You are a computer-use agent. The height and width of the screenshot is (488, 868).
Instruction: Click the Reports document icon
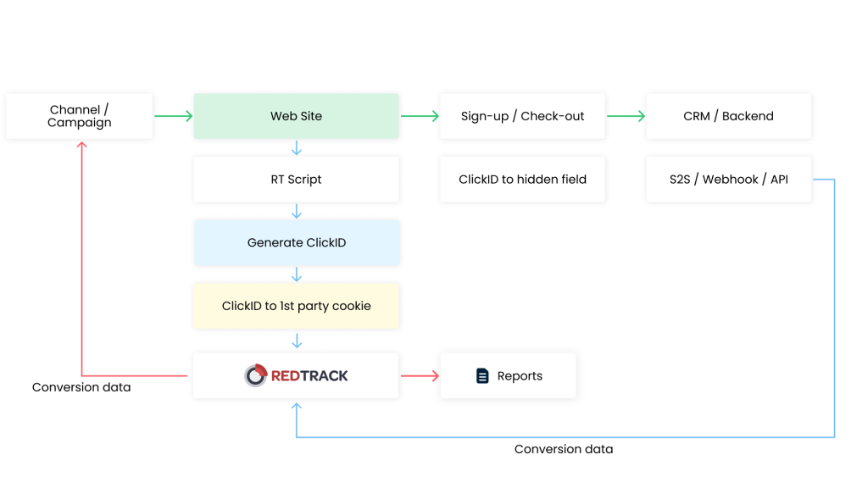[482, 376]
